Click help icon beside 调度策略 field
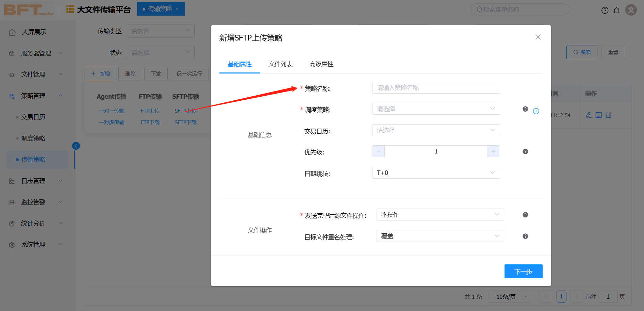 click(x=525, y=109)
